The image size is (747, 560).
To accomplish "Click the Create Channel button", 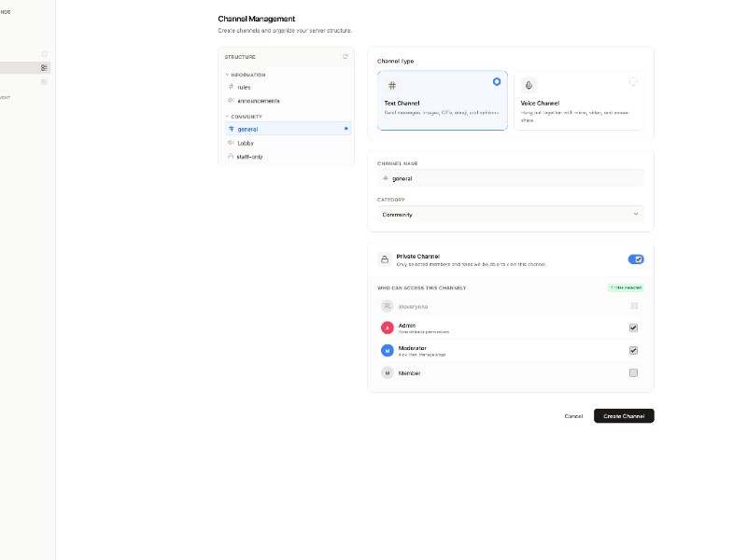I will click(x=624, y=416).
